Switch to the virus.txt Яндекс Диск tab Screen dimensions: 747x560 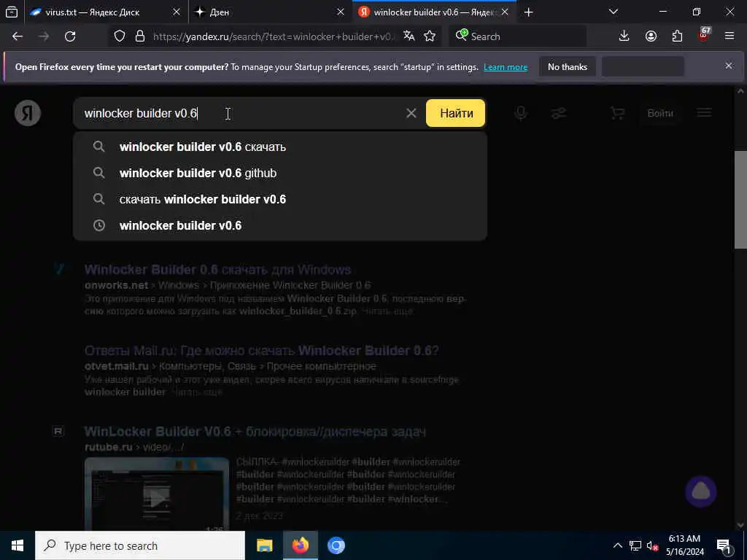tap(106, 12)
